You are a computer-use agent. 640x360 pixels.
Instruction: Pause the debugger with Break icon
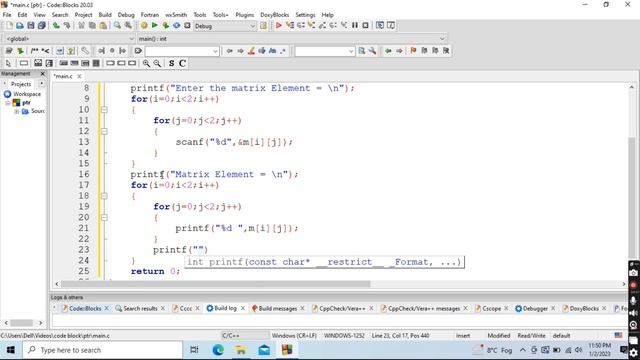click(355, 26)
